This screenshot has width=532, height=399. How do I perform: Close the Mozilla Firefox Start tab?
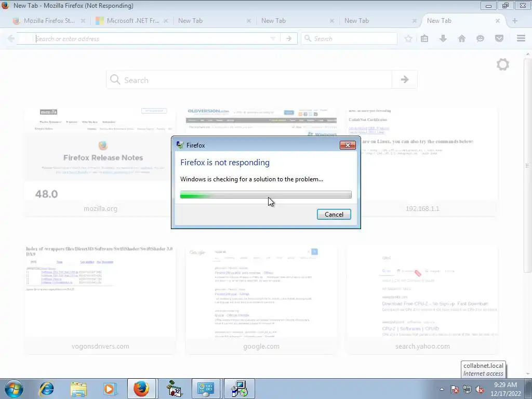click(83, 21)
